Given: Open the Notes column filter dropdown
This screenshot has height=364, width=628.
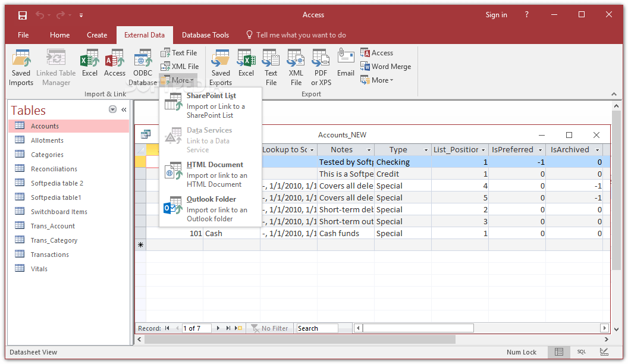Looking at the screenshot, I should (x=369, y=150).
